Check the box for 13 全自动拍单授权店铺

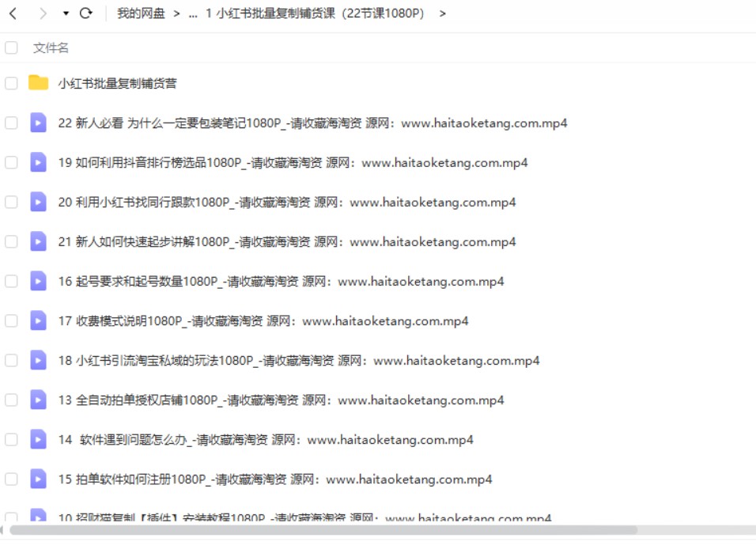[x=11, y=400]
